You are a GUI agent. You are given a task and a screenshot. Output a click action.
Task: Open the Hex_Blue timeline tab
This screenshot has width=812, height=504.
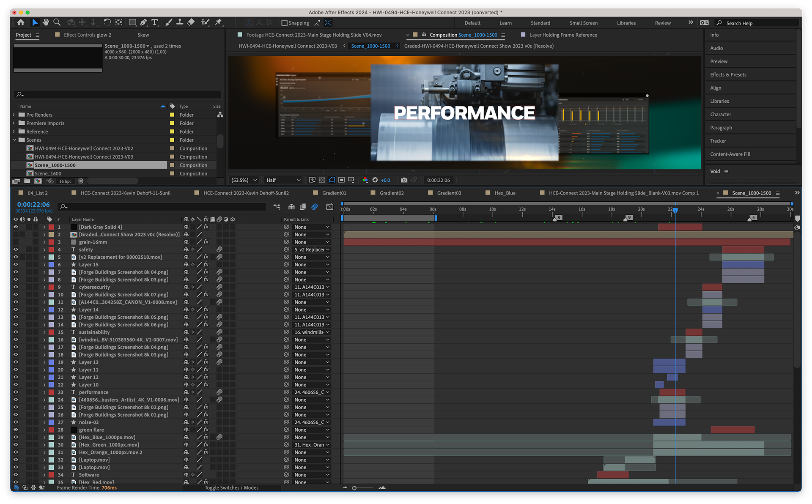[x=505, y=193]
